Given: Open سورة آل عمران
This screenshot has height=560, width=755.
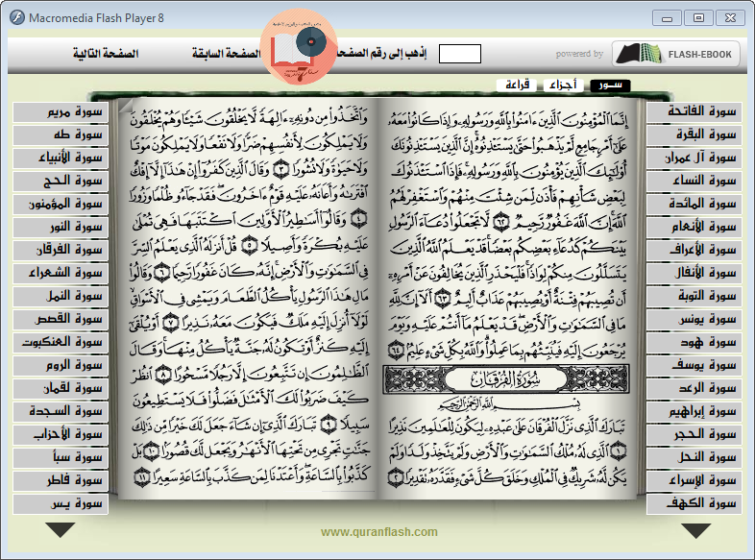Looking at the screenshot, I should pyautogui.click(x=694, y=158).
